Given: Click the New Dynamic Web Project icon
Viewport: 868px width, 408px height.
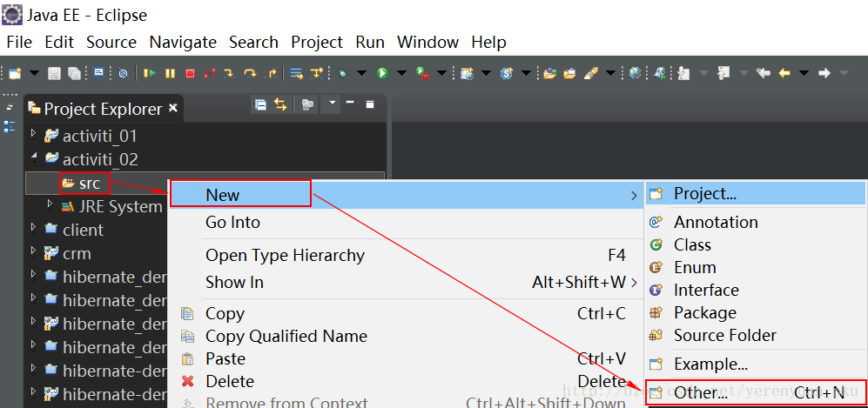Looking at the screenshot, I should coord(468,73).
